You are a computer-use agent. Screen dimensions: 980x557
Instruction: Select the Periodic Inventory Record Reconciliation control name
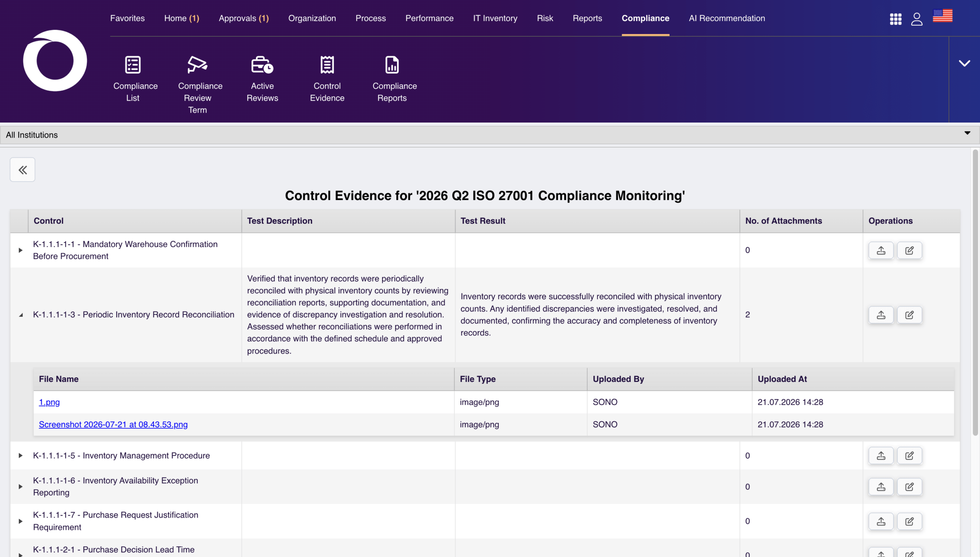pyautogui.click(x=134, y=315)
